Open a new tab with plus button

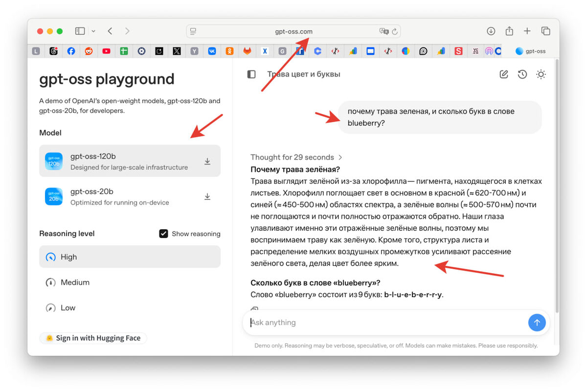(527, 31)
